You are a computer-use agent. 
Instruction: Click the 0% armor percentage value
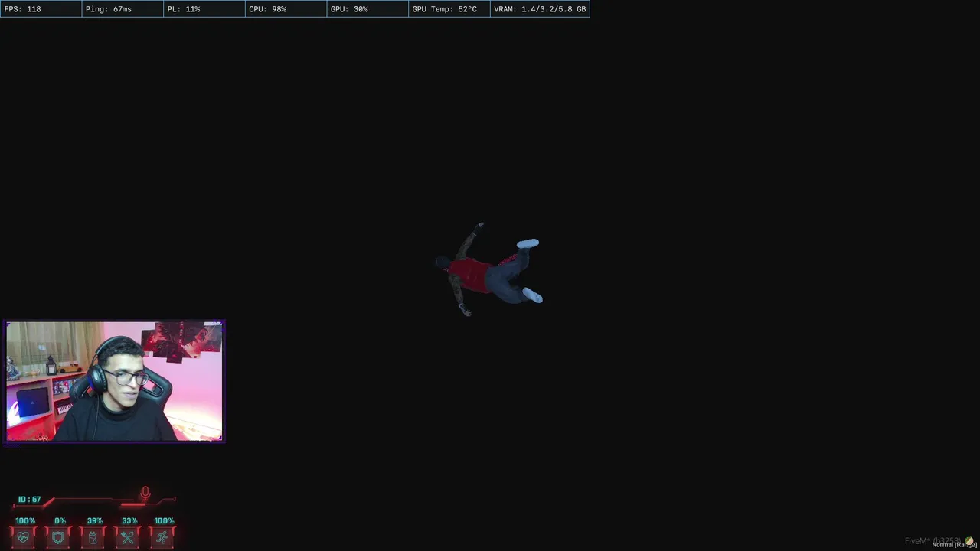[x=60, y=521]
